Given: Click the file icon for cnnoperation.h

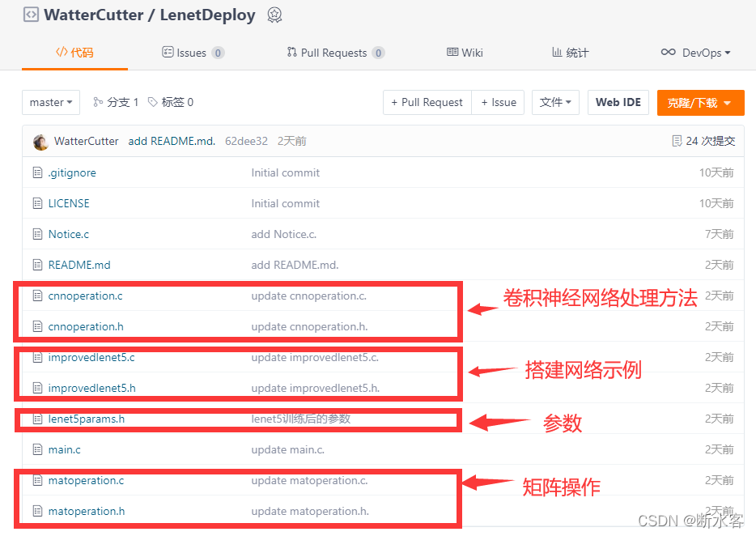Looking at the screenshot, I should pyautogui.click(x=37, y=326).
